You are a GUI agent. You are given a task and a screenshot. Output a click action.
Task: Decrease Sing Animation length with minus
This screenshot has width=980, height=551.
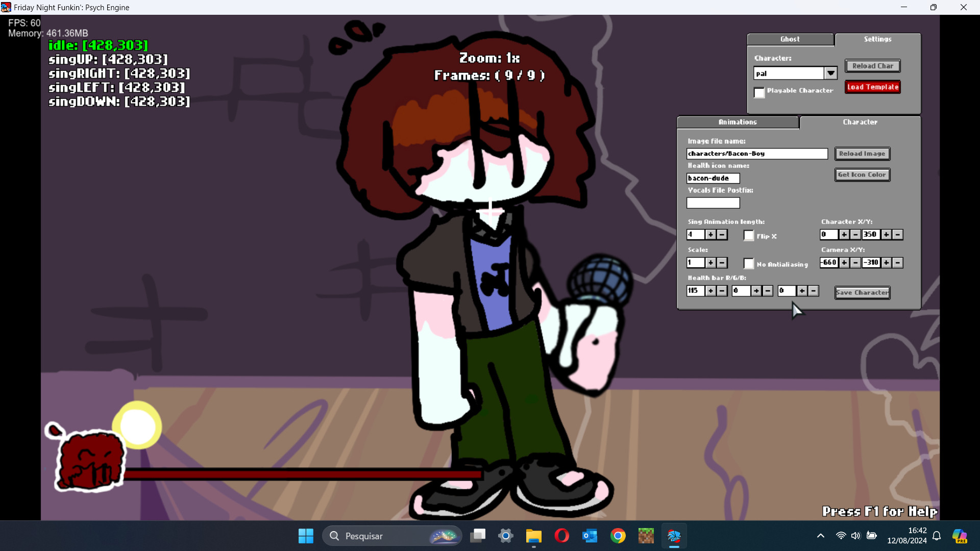click(722, 235)
